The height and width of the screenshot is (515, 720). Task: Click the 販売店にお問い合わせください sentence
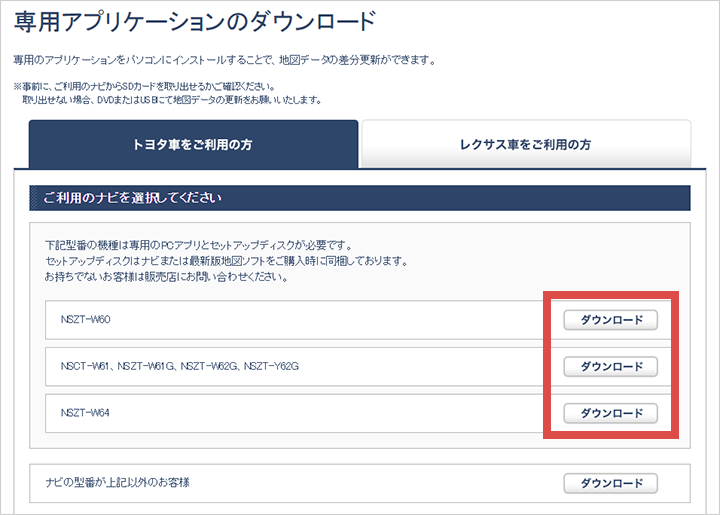tap(167, 277)
